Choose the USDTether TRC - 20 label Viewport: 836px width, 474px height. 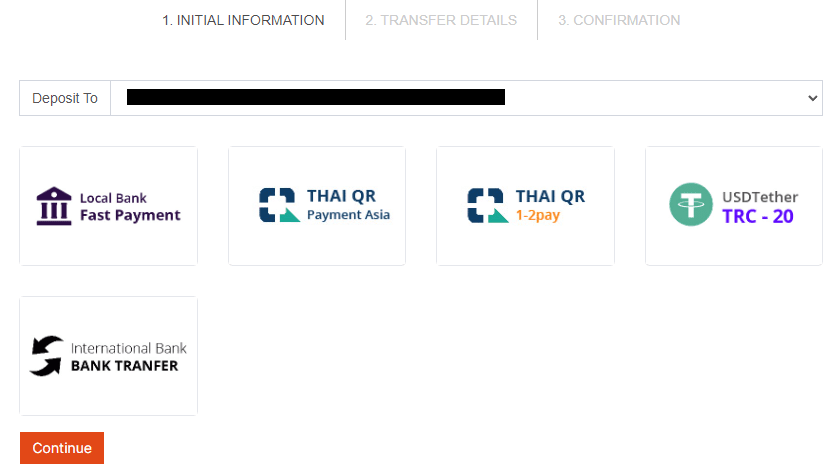pyautogui.click(x=760, y=207)
